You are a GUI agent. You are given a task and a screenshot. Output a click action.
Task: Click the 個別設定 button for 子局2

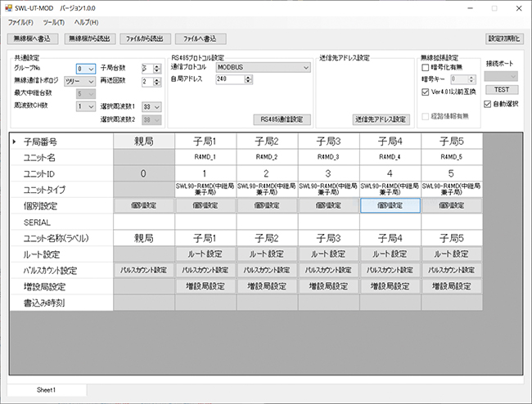267,205
